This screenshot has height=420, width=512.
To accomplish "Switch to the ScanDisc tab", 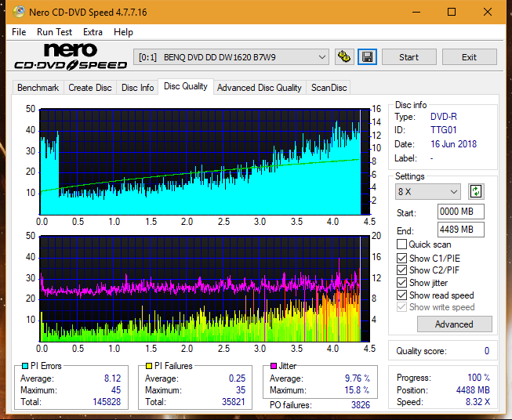I will tap(329, 88).
